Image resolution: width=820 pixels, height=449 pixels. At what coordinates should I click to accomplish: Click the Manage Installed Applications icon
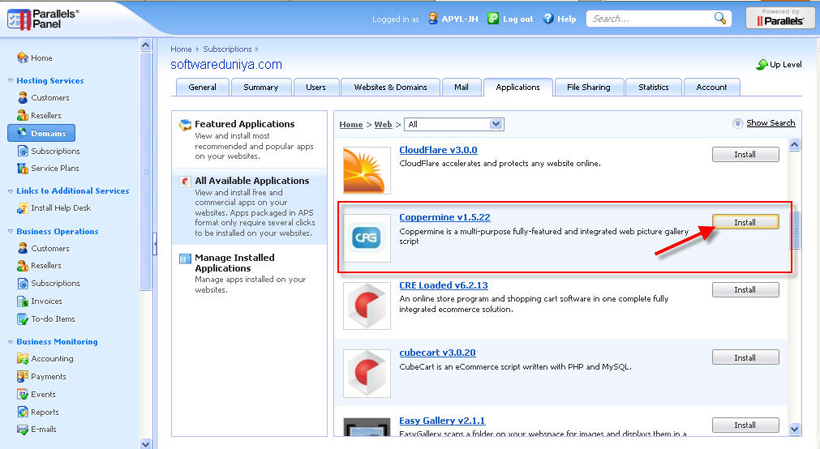[185, 258]
